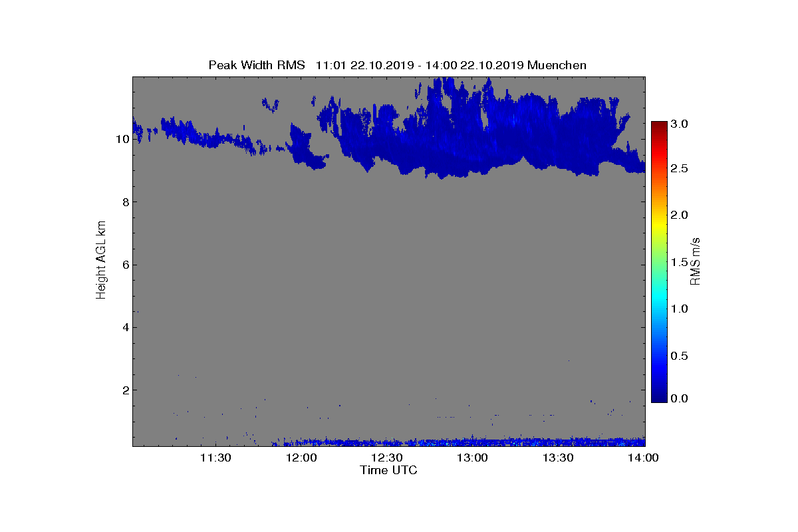This screenshot has width=798, height=532.
Task: Click the 13:30 time tick label
Action: click(559, 458)
